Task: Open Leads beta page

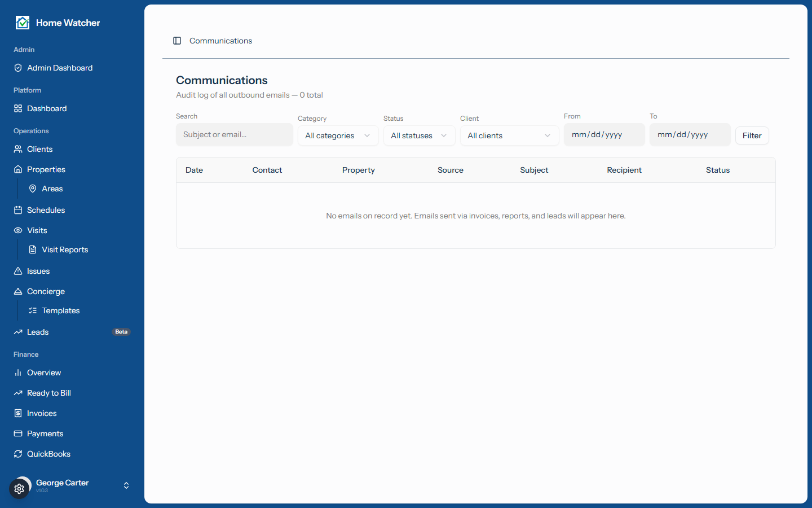Action: [72, 332]
